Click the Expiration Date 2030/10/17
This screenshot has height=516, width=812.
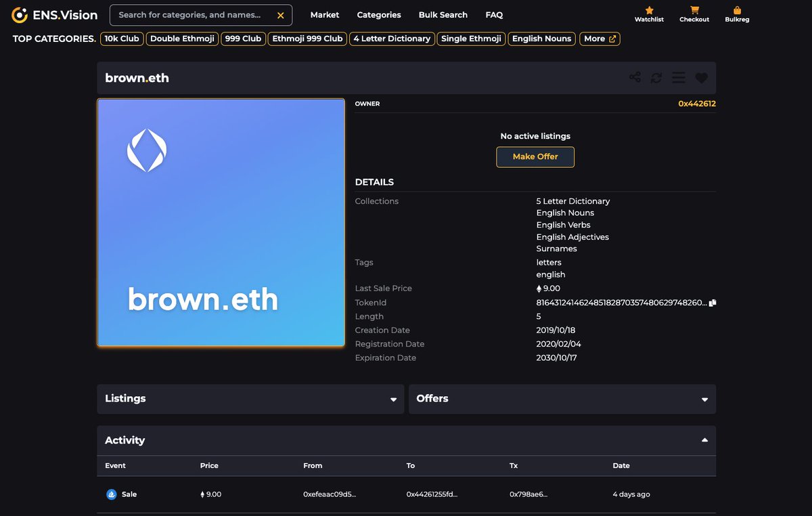click(558, 358)
